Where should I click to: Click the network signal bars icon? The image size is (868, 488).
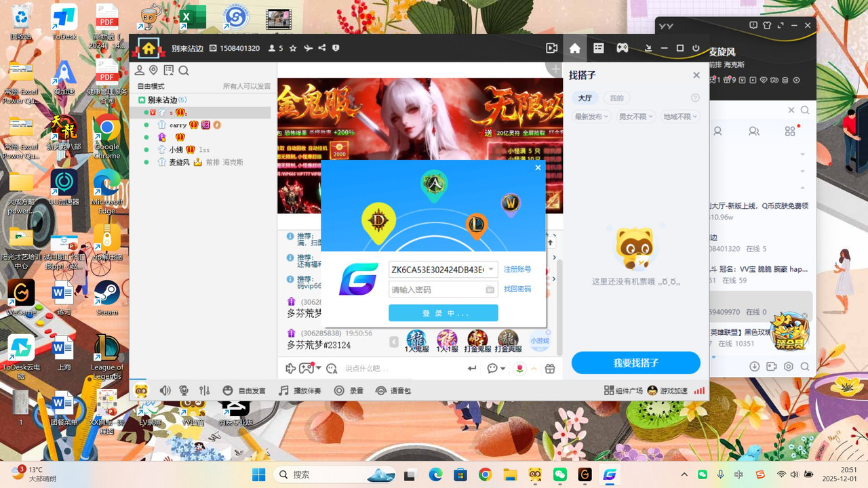(x=699, y=390)
